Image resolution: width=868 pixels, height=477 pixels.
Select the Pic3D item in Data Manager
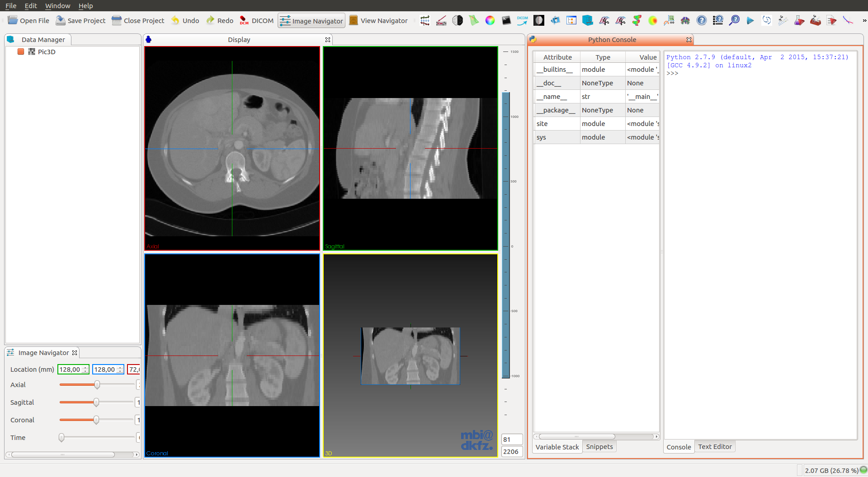pos(47,51)
